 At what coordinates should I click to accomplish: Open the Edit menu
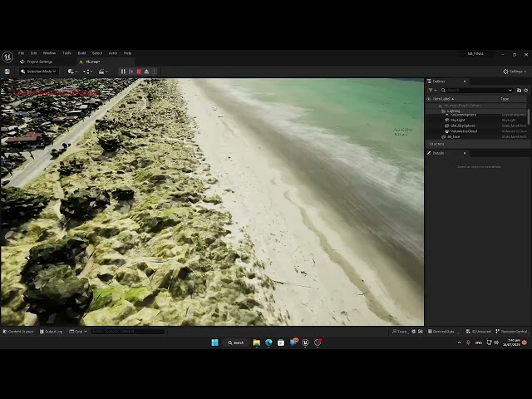[33, 53]
